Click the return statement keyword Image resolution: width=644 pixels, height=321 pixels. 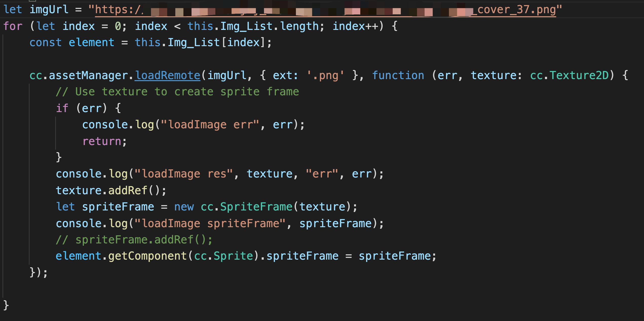click(102, 141)
